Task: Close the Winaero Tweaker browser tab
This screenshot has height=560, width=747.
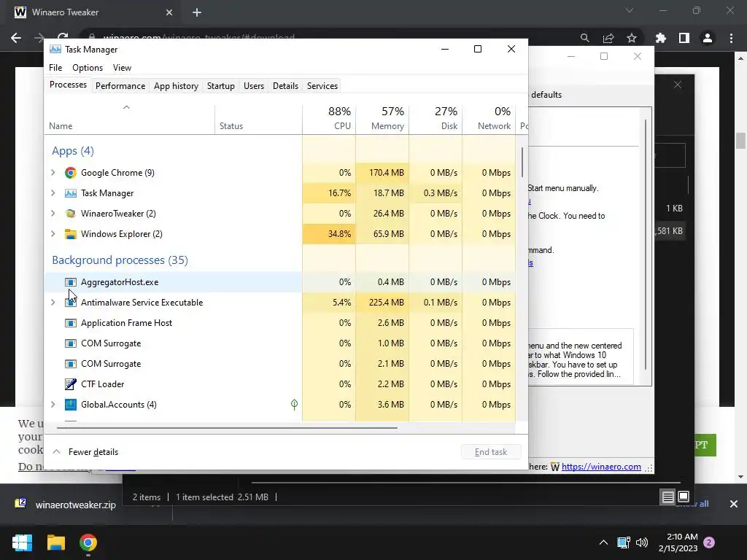Action: coord(169,12)
